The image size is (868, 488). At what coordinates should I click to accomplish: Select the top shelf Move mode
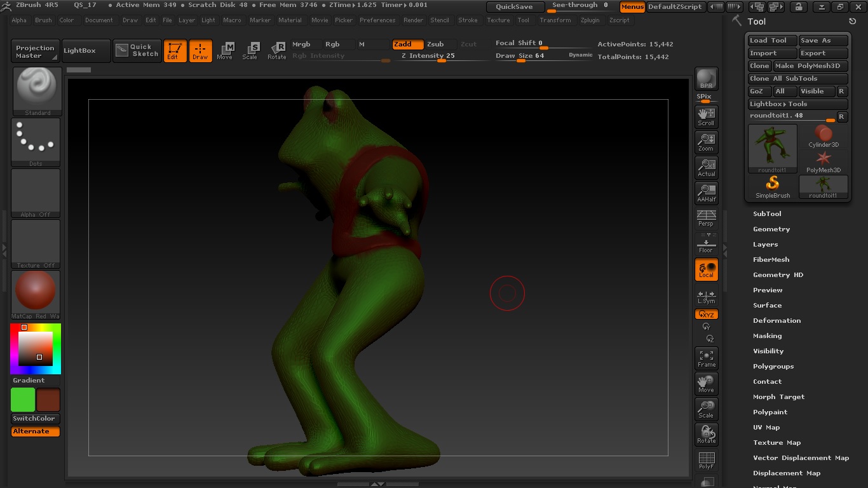point(225,51)
